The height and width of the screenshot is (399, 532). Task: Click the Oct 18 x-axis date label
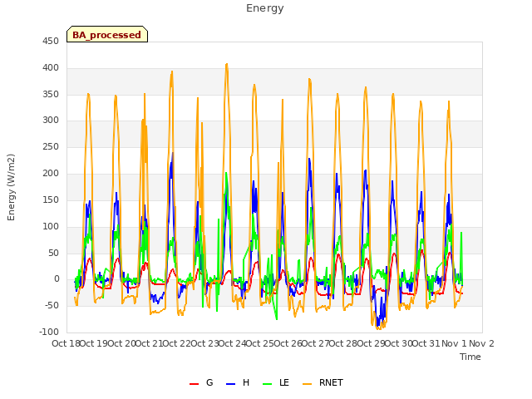[66, 343]
